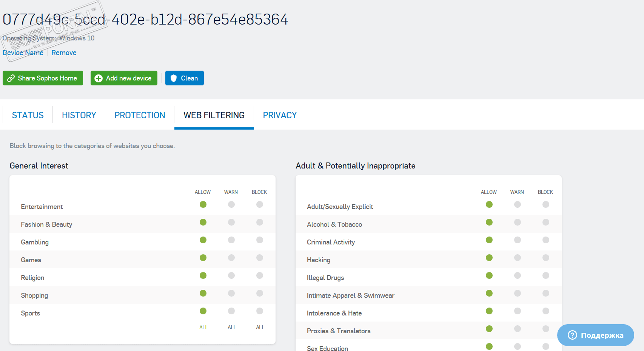Set Proxies & Translators to Warn

click(x=518, y=329)
